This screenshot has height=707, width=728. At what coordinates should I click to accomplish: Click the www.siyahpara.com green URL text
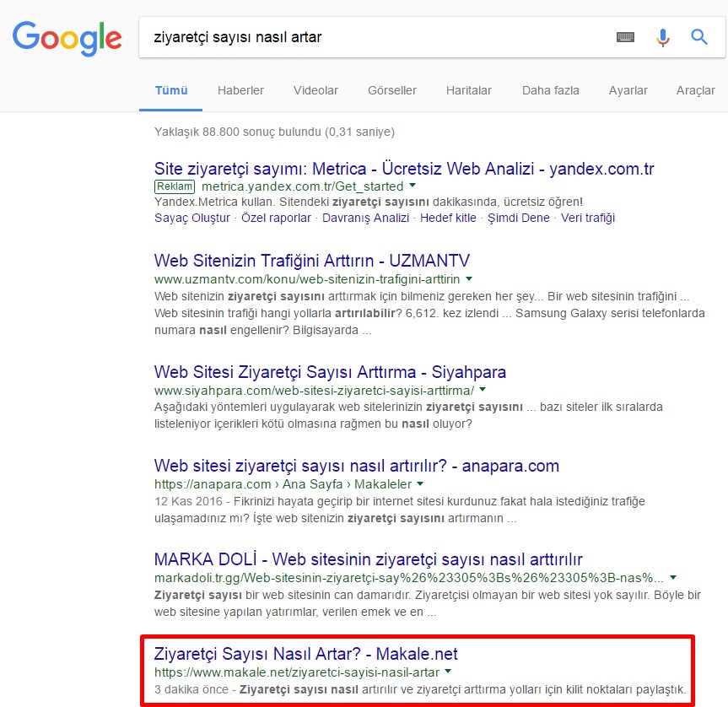315,391
